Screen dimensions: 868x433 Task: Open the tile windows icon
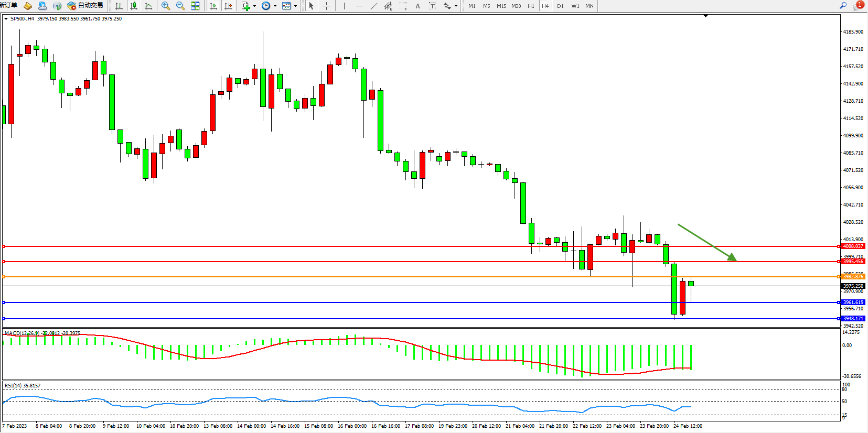tap(195, 6)
